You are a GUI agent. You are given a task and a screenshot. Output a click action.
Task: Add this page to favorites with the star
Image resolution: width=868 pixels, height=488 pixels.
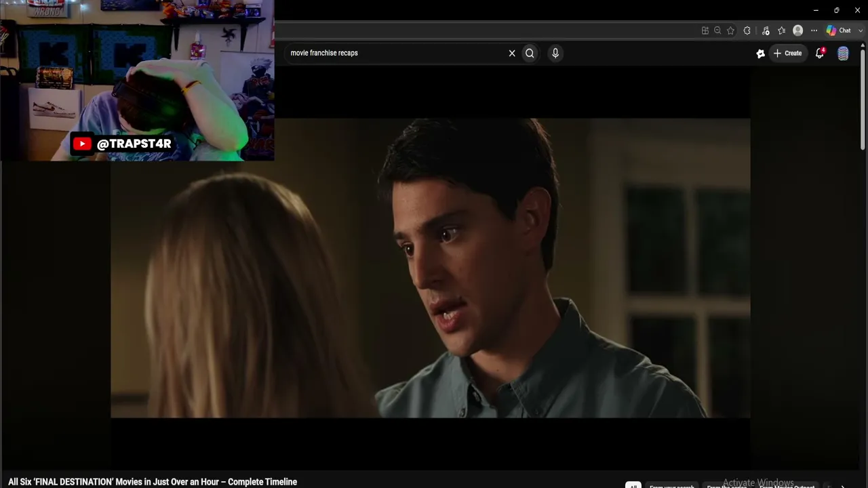(x=730, y=30)
